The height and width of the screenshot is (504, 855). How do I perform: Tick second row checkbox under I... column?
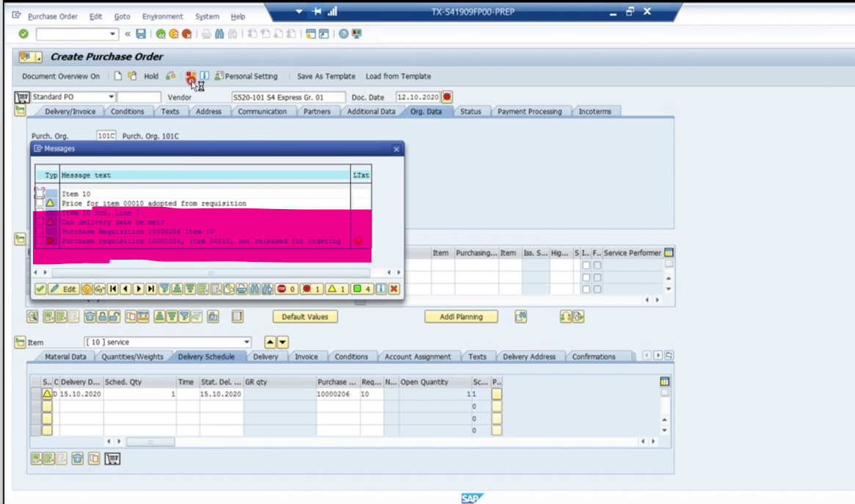click(586, 277)
